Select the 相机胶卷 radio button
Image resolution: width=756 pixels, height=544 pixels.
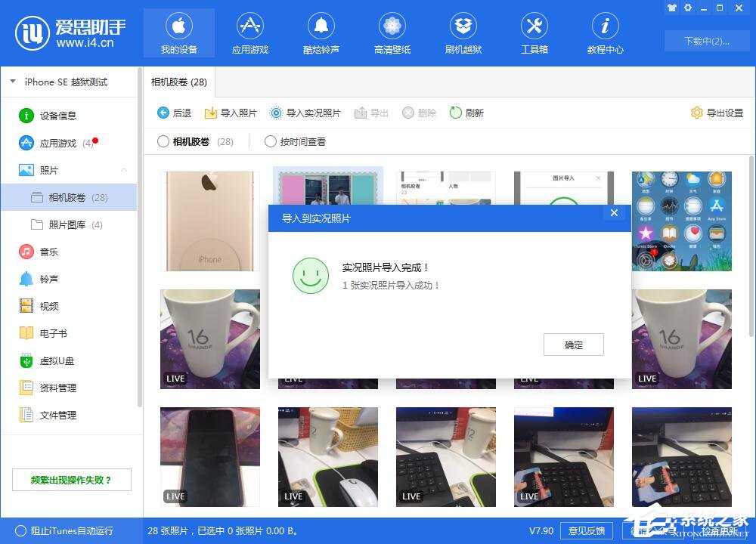coord(162,141)
